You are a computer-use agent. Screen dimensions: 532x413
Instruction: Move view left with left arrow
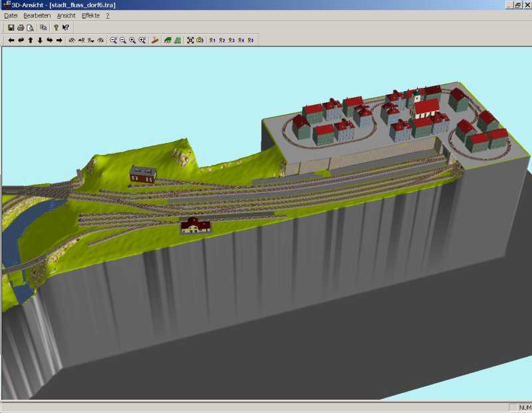(x=11, y=41)
